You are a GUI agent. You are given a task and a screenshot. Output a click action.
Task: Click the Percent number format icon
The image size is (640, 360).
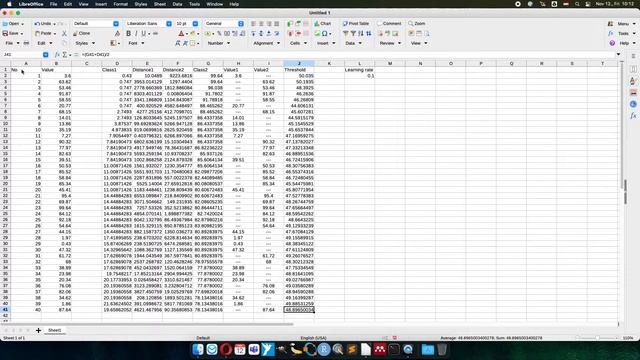coord(219,33)
